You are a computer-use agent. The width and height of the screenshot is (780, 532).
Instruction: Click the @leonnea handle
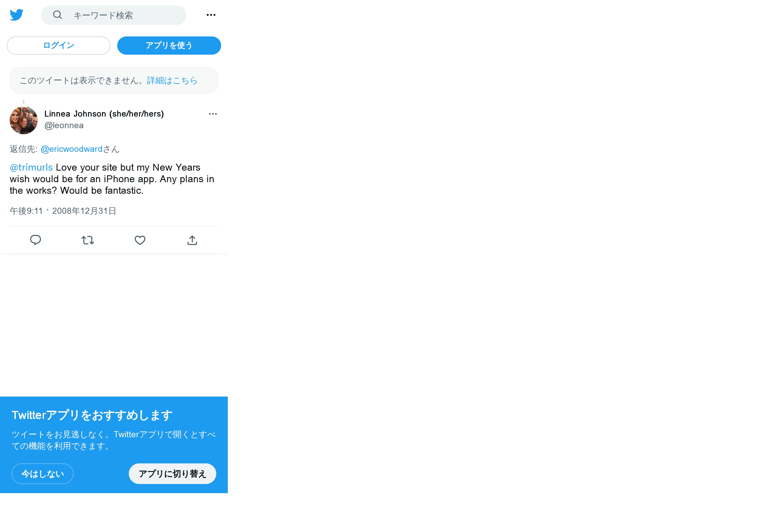pos(64,126)
